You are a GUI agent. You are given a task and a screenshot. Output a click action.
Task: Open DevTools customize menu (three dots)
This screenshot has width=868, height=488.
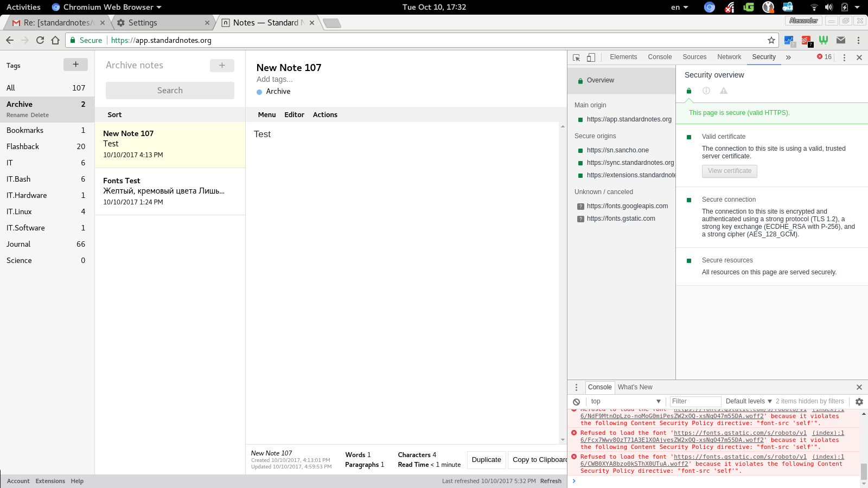(844, 57)
